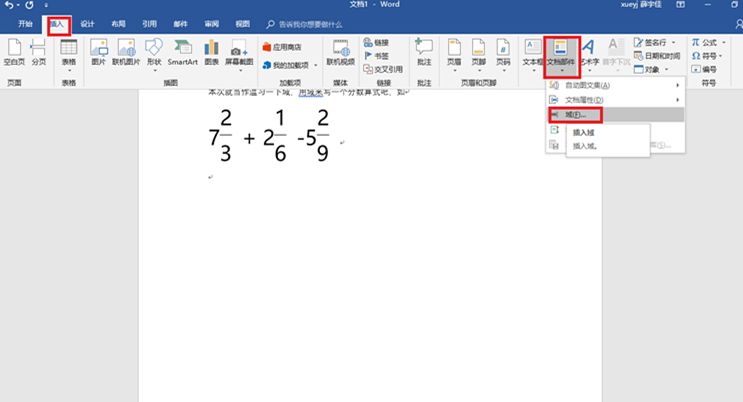Choose Field (域) menu item
Image resolution: width=743 pixels, height=402 pixels.
click(x=615, y=115)
